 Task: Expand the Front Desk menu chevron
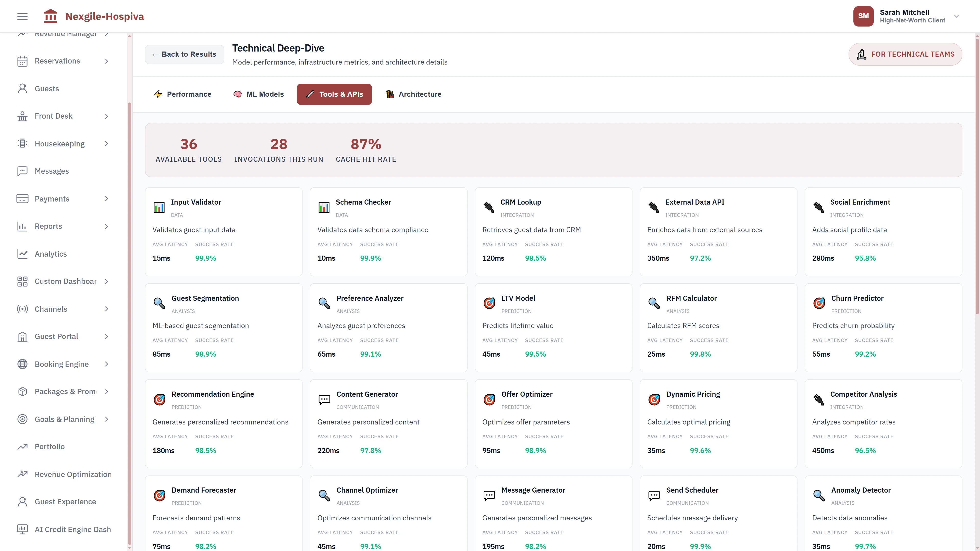(106, 116)
